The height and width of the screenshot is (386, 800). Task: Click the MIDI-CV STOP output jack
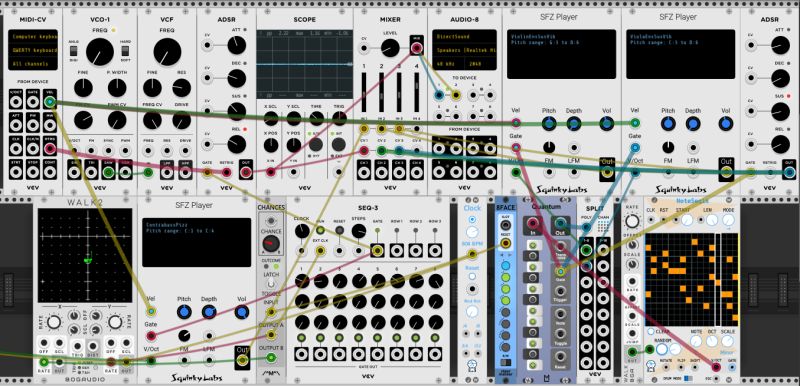coord(33,172)
